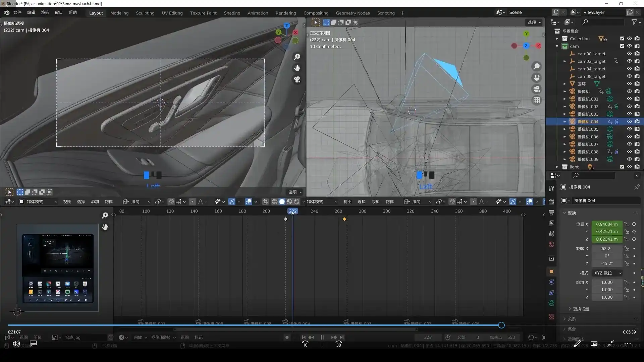This screenshot has width=644, height=362.
Task: Select the orange keyframe marker in timeline
Action: coord(344,219)
